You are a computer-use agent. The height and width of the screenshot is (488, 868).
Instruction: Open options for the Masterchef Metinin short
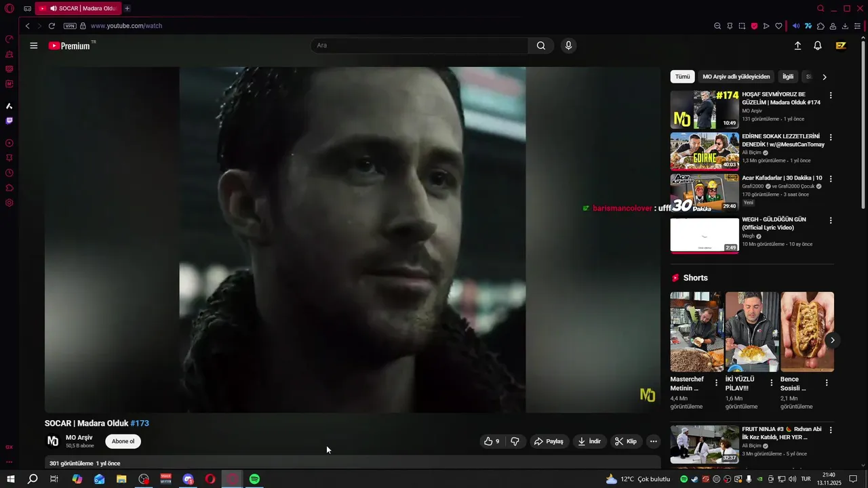[x=716, y=383]
